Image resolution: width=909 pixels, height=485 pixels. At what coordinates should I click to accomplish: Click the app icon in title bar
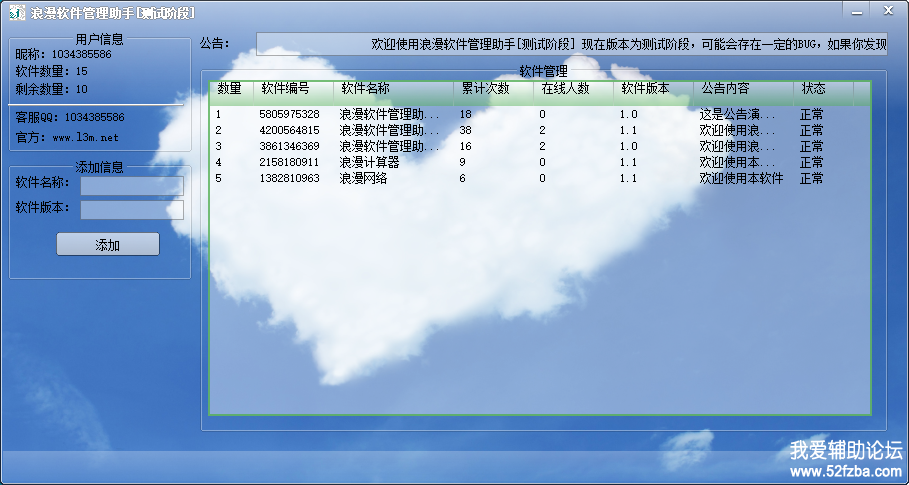coord(17,13)
